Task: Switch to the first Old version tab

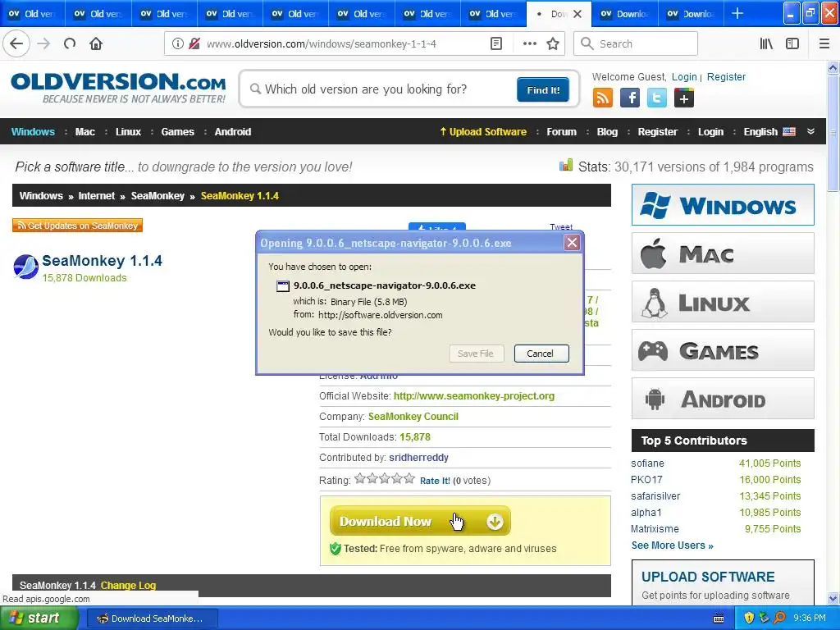Action: tap(32, 14)
